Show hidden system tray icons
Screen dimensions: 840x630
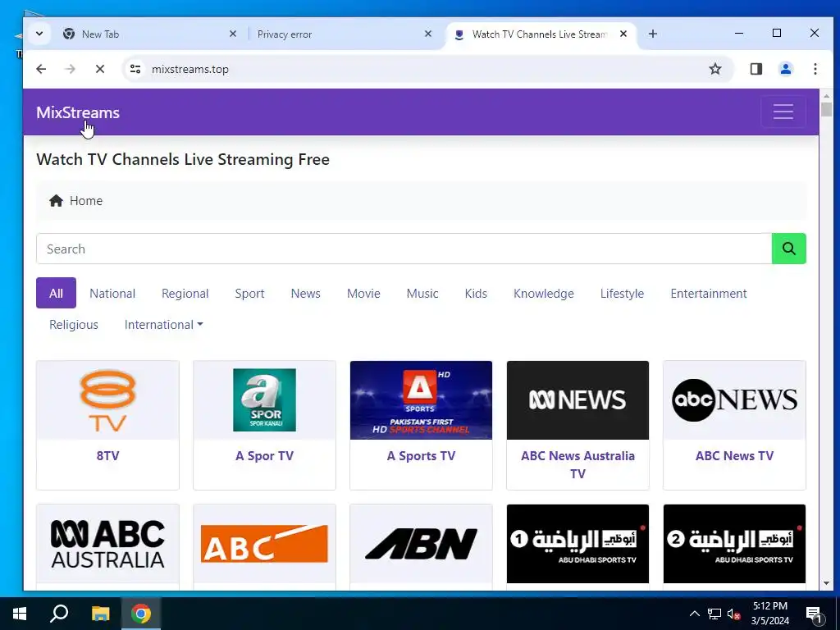(694, 614)
